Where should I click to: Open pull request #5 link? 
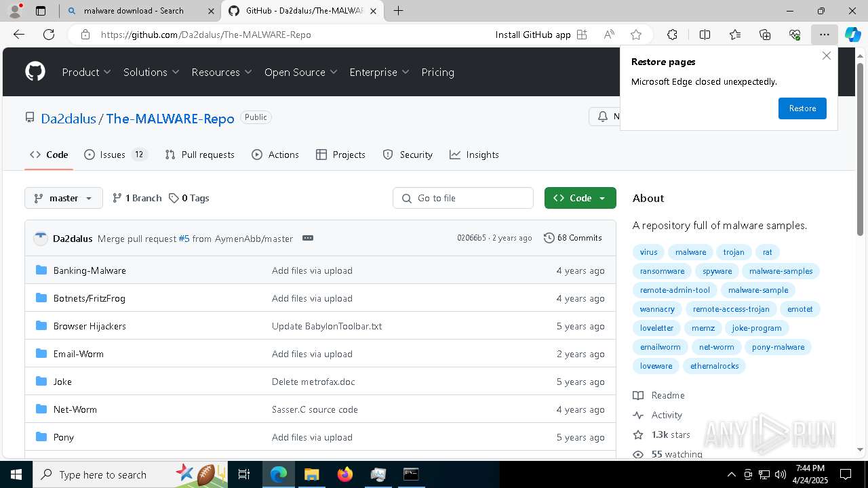pyautogui.click(x=184, y=239)
